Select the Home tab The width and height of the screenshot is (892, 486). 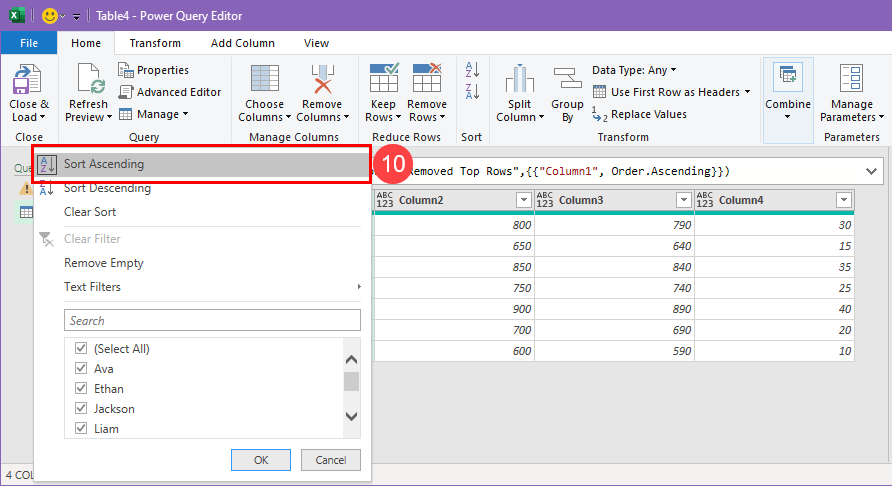click(86, 43)
